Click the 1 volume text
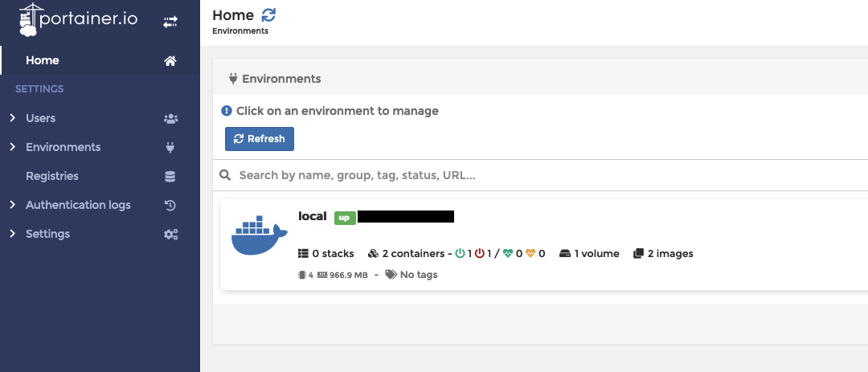The image size is (868, 372). click(596, 254)
